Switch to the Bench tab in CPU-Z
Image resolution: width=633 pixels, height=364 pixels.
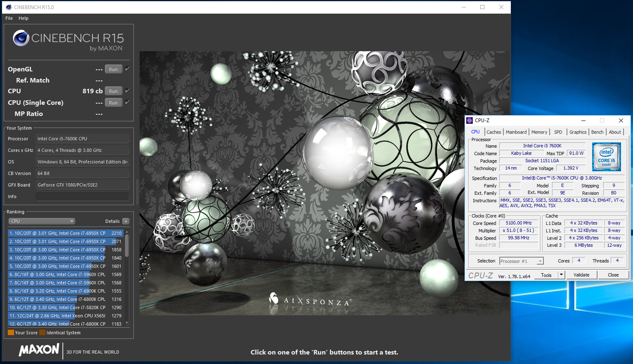597,132
